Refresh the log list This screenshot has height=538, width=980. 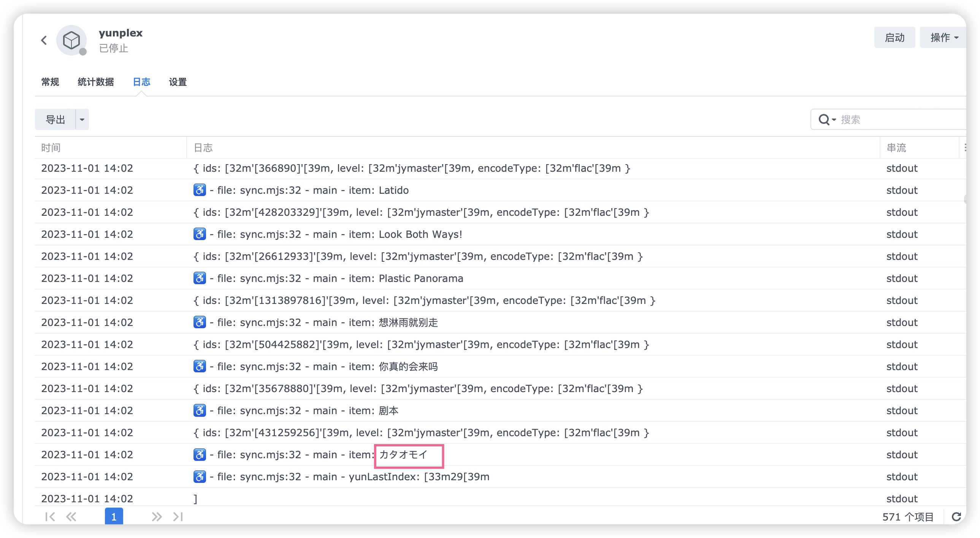click(x=956, y=516)
